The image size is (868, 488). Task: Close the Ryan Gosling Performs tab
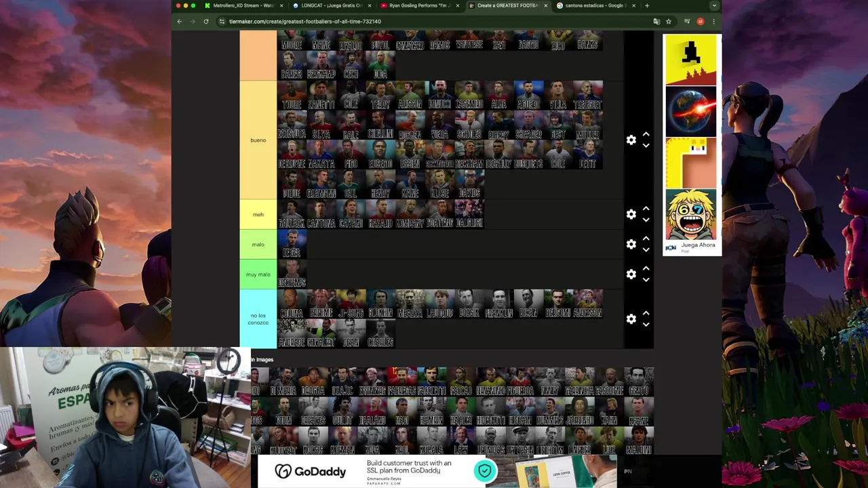click(x=458, y=5)
